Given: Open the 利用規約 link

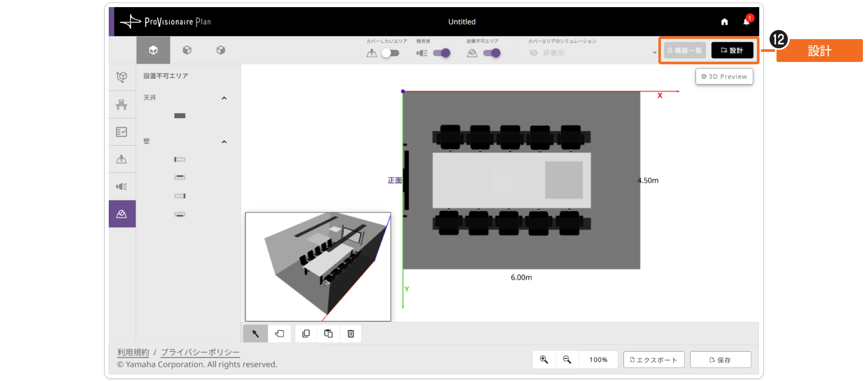Looking at the screenshot, I should [x=133, y=352].
